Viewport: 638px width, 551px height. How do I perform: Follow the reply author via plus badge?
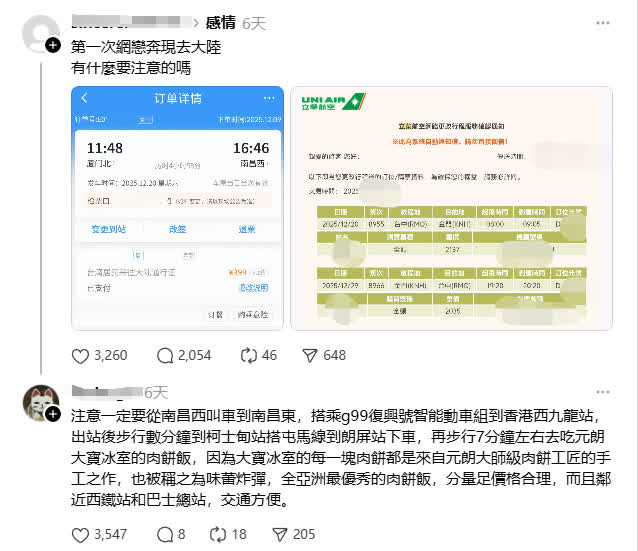coord(53,414)
